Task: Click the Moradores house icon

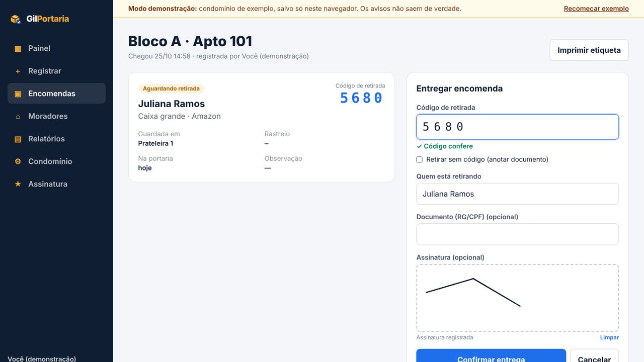Action: click(x=18, y=117)
